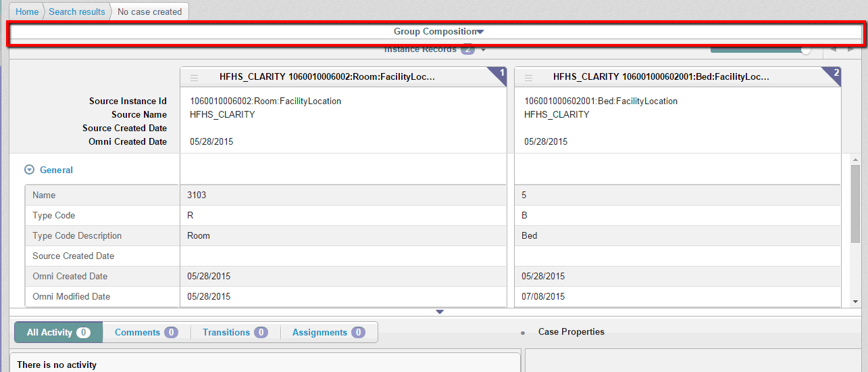This screenshot has height=372, width=868.
Task: Open the Transitions tab
Action: click(x=234, y=332)
